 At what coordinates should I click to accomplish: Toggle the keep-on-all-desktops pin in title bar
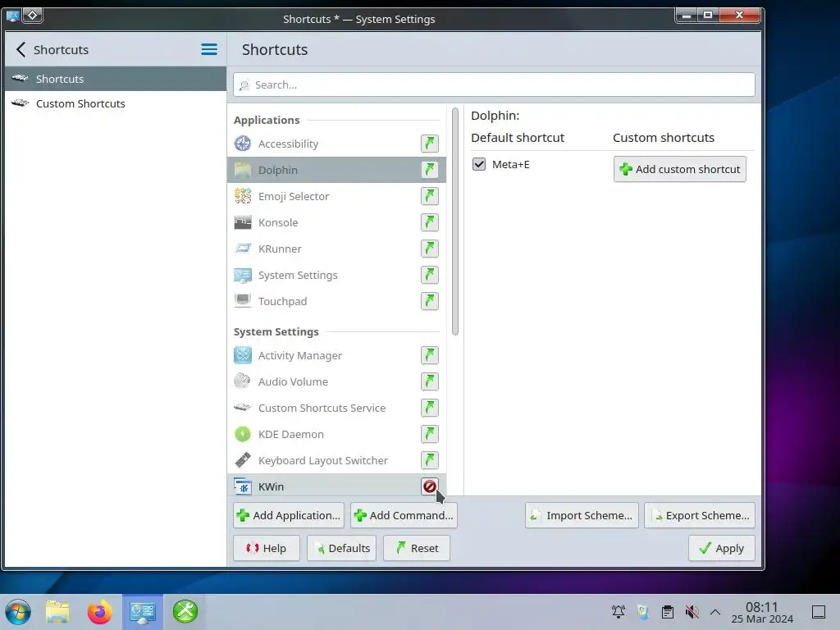coord(32,15)
